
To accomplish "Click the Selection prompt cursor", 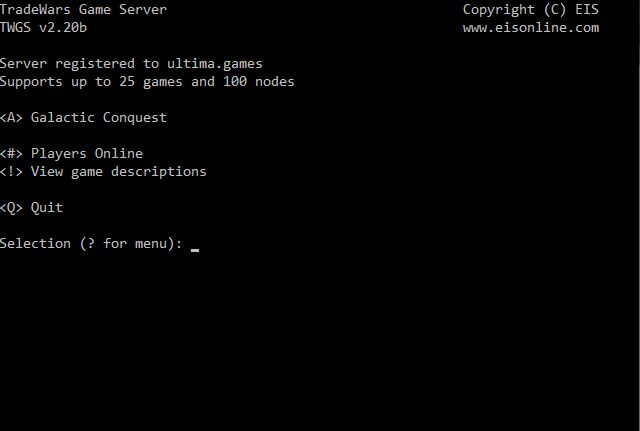I will tap(195, 250).
